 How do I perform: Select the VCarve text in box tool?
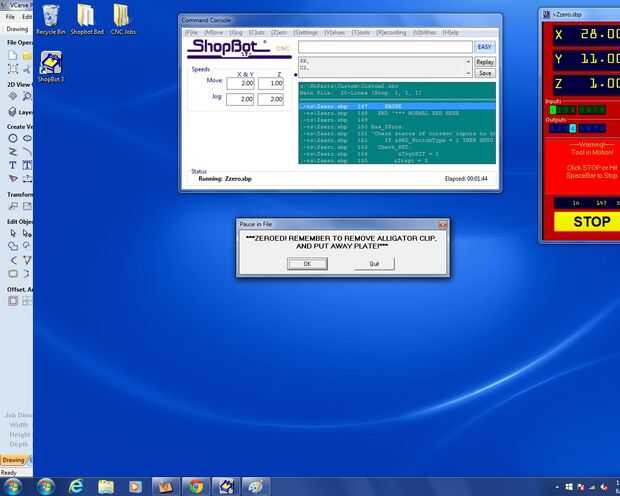27,165
